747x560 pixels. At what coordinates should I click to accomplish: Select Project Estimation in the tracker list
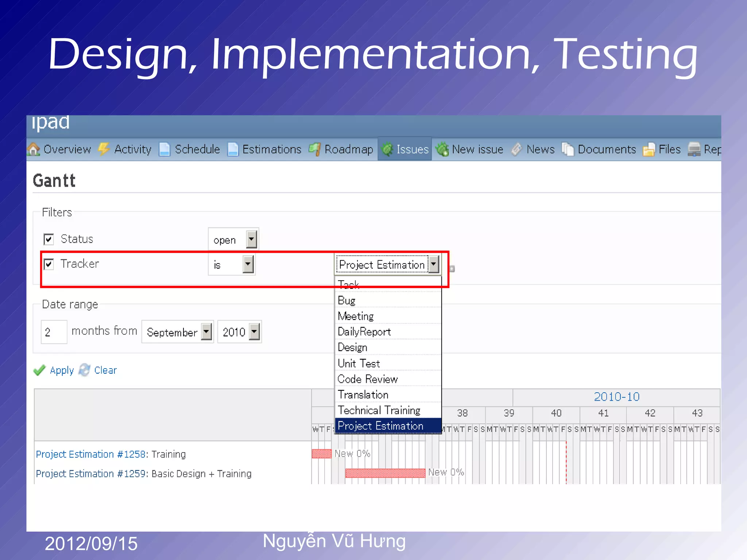point(388,425)
